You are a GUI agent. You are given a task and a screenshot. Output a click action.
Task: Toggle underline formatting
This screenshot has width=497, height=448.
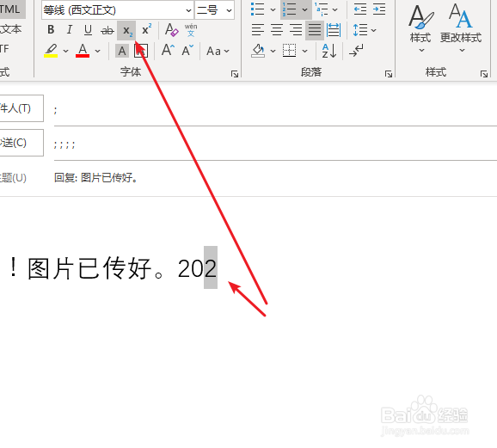[x=88, y=30]
